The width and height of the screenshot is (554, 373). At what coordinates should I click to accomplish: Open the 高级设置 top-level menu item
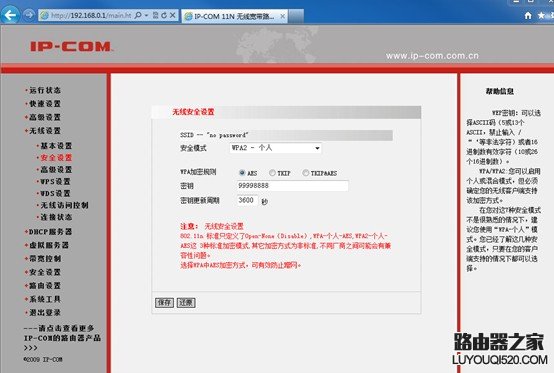(x=45, y=117)
